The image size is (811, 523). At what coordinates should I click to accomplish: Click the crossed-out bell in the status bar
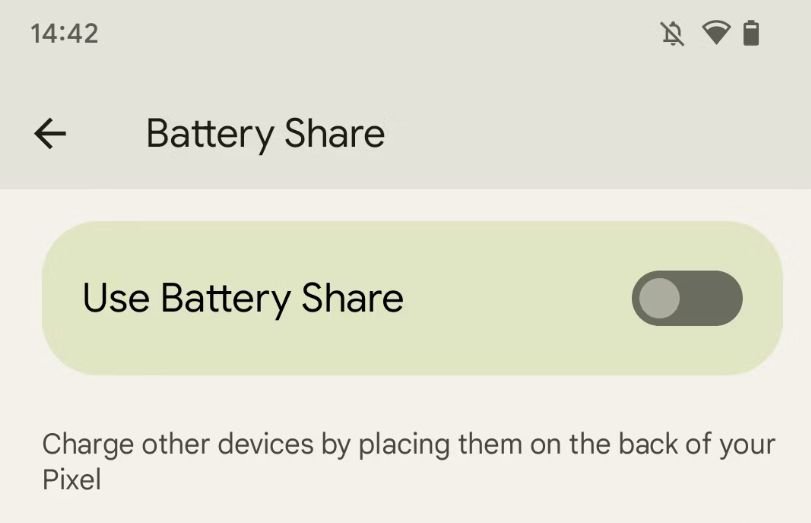(674, 34)
